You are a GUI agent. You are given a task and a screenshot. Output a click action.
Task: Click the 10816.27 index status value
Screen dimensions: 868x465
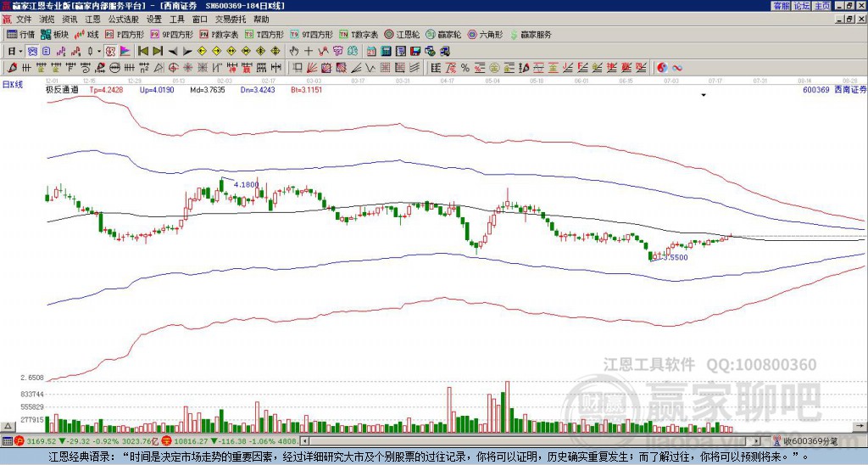click(x=191, y=442)
